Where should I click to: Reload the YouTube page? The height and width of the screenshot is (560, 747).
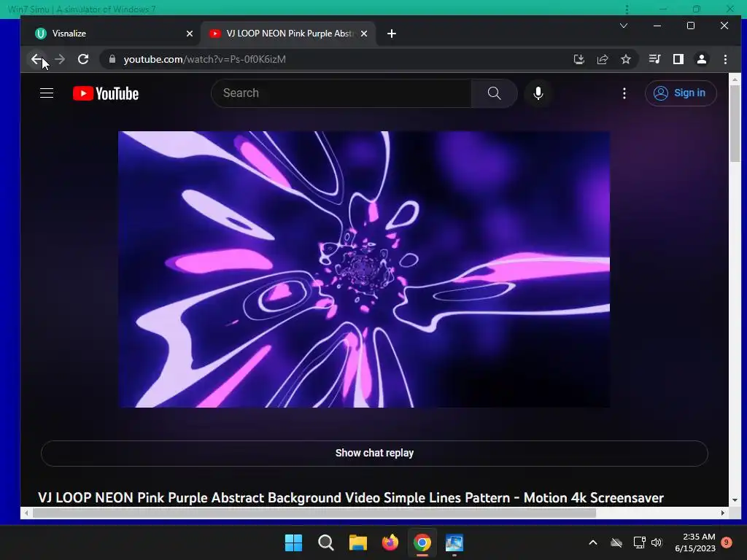coord(83,59)
